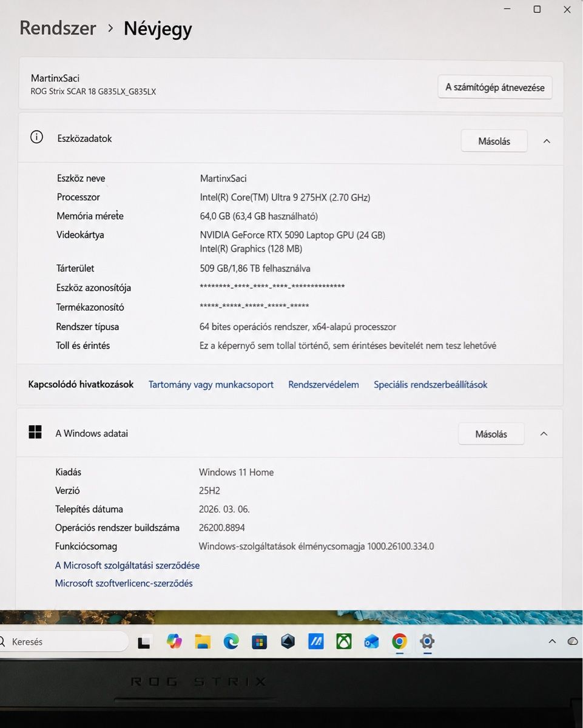
Task: Click the Intel(R) Graphics (128 MB) line
Action: pos(251,248)
